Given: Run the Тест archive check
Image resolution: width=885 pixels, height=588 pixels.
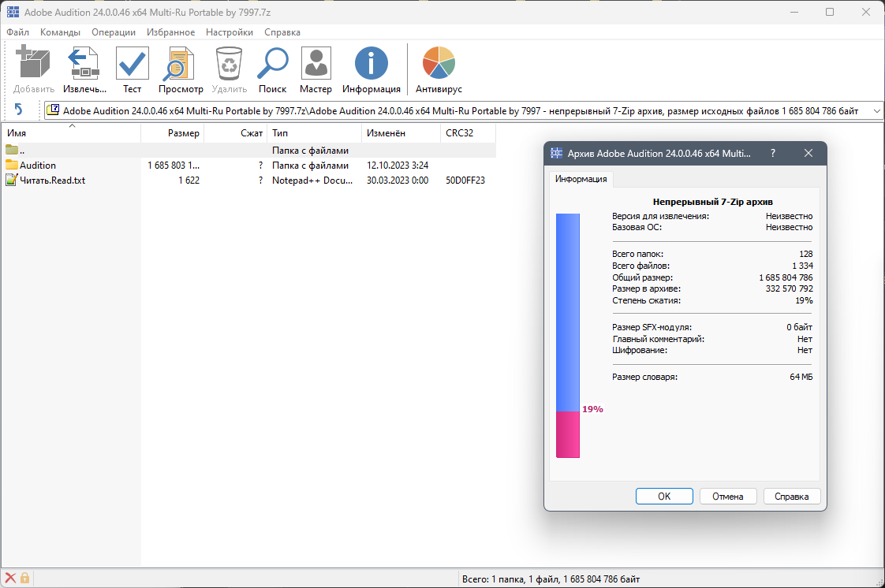Looking at the screenshot, I should (x=132, y=63).
